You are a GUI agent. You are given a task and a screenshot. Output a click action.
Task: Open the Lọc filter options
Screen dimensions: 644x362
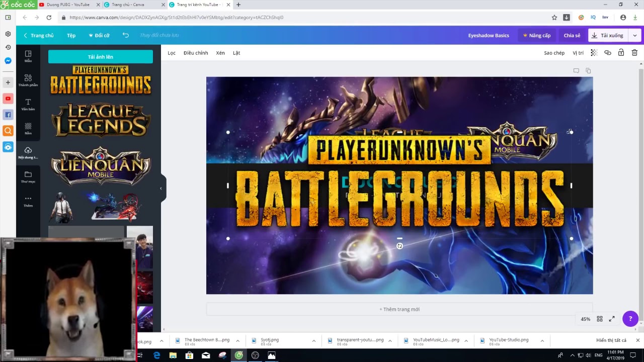172,53
